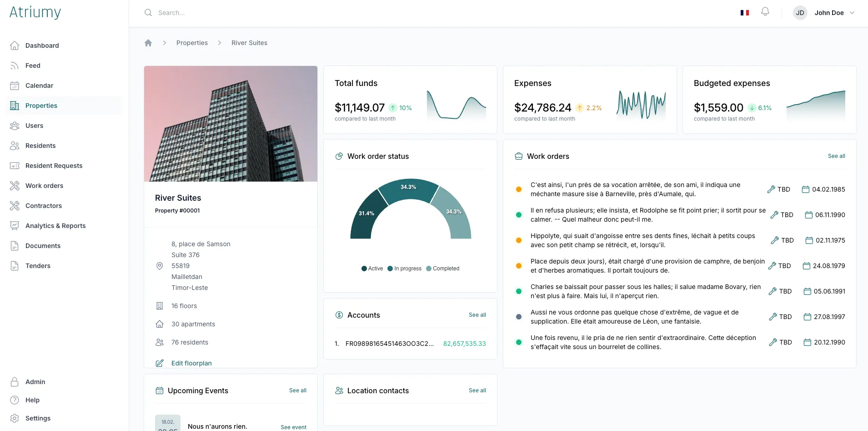Click See all in Work orders panel
Screen dimensions: 868x431
click(x=836, y=156)
